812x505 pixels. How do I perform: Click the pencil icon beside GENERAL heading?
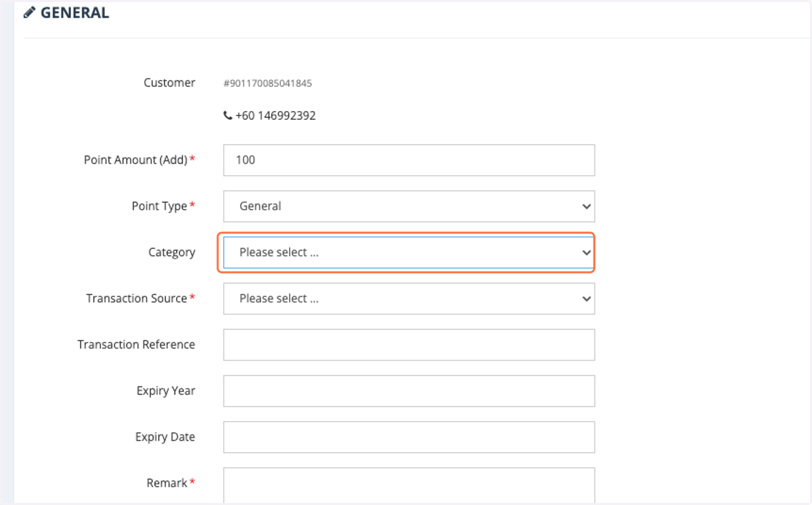[29, 13]
